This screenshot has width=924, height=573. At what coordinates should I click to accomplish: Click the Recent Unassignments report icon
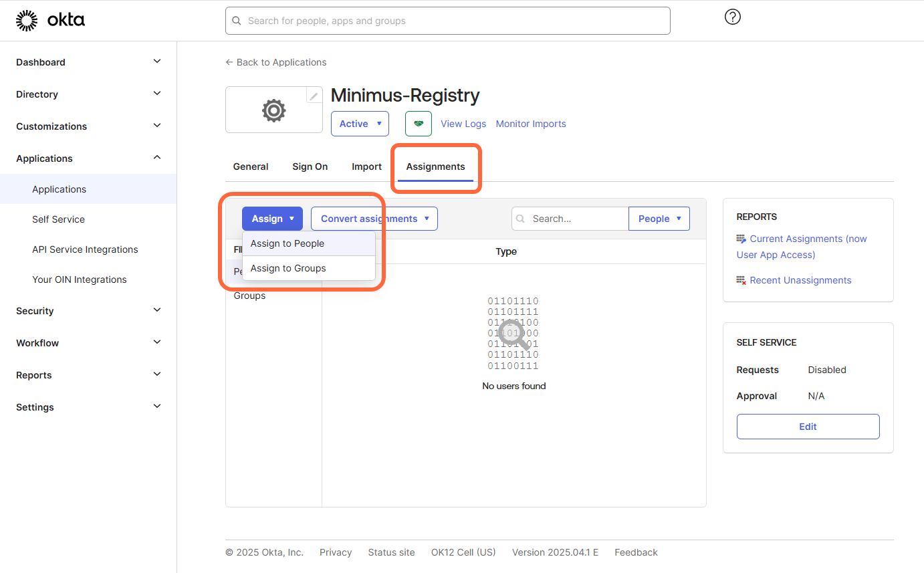click(x=741, y=280)
